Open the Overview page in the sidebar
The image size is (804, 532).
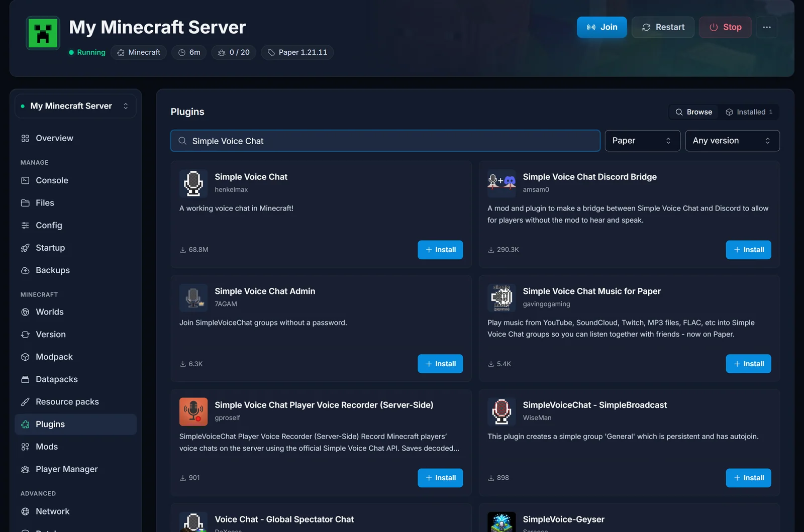coord(75,138)
